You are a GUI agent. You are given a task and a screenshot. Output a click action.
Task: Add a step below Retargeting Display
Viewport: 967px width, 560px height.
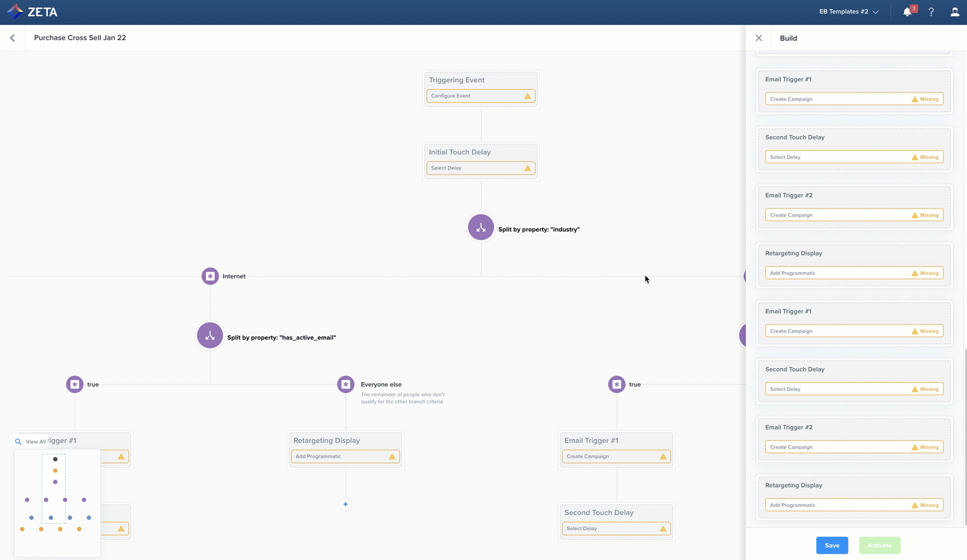point(345,504)
